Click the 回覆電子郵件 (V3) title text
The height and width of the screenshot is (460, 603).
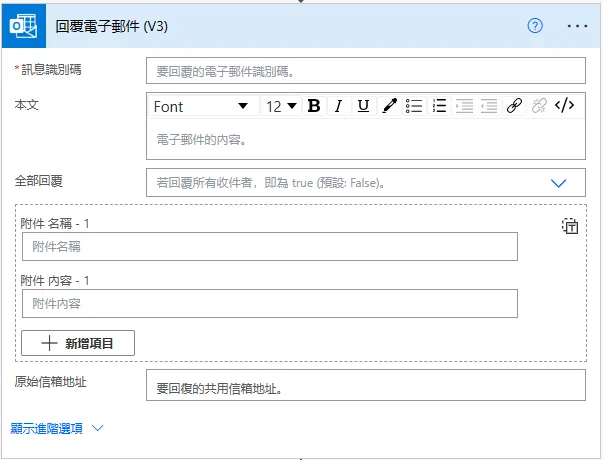(x=112, y=26)
